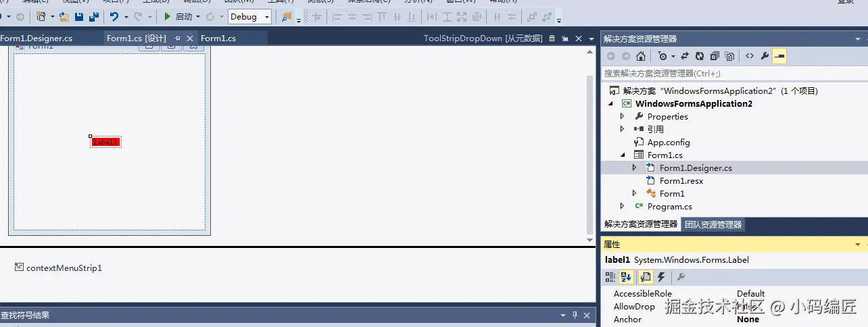Collapse the WindowsFormsApplication2 project node

point(610,103)
